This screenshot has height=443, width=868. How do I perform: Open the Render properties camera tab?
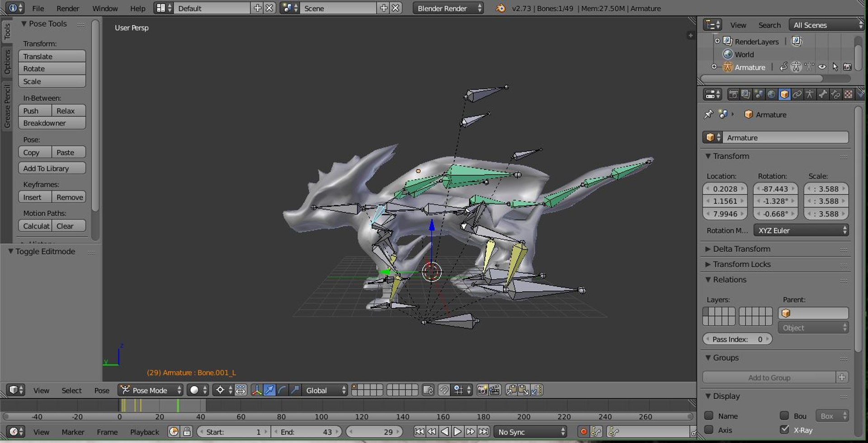point(733,94)
